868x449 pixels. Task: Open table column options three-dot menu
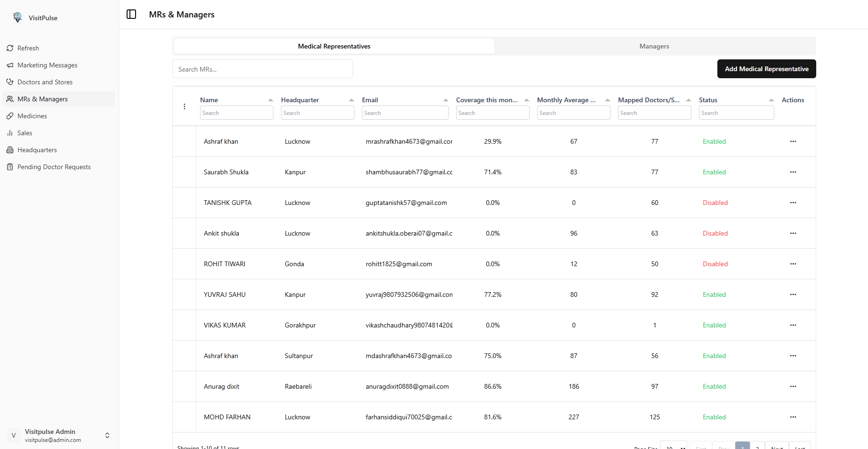click(x=185, y=106)
